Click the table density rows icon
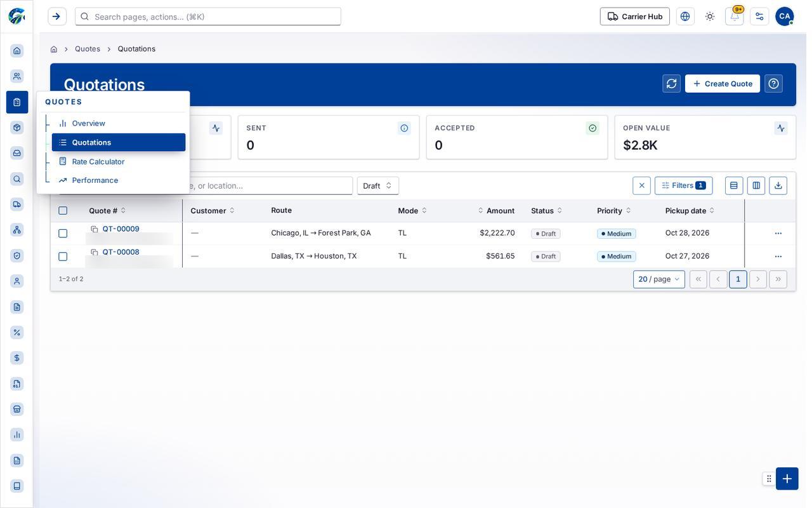This screenshot has width=812, height=508. pos(734,185)
